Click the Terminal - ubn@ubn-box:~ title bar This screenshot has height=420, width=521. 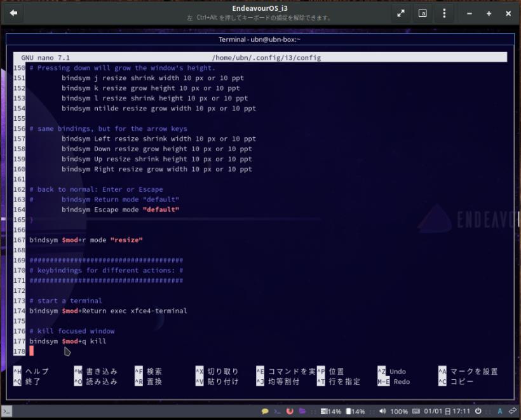click(x=260, y=39)
